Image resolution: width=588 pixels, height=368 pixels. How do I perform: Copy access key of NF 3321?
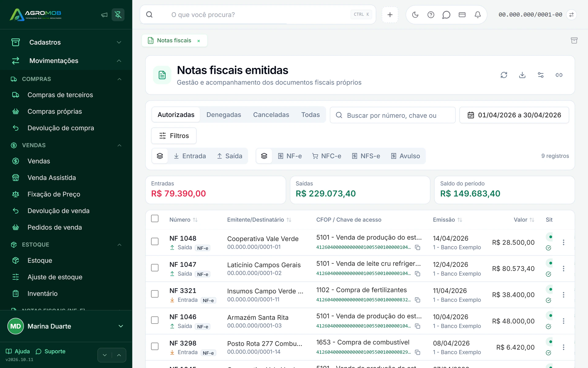[417, 300]
